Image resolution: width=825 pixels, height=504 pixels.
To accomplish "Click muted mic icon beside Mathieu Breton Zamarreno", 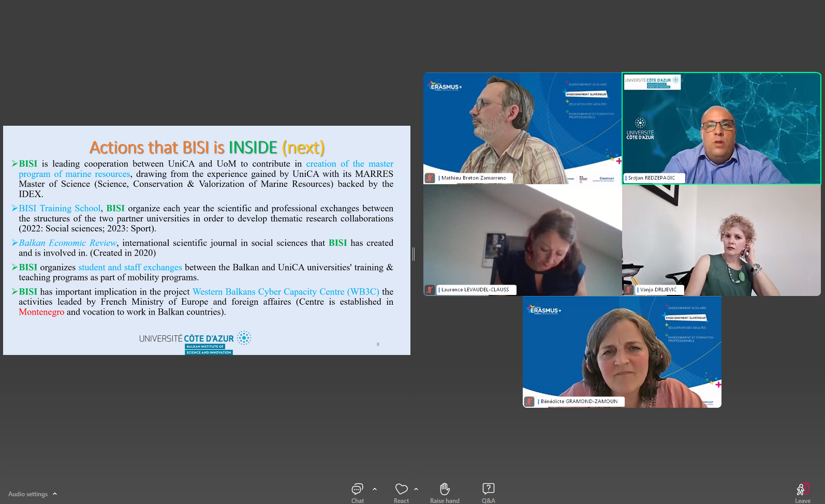I will click(430, 178).
